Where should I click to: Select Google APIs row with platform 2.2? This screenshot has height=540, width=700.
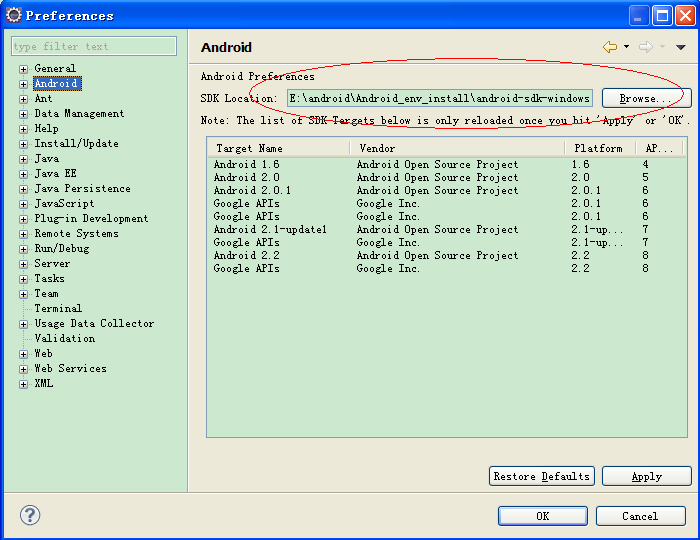[446, 268]
